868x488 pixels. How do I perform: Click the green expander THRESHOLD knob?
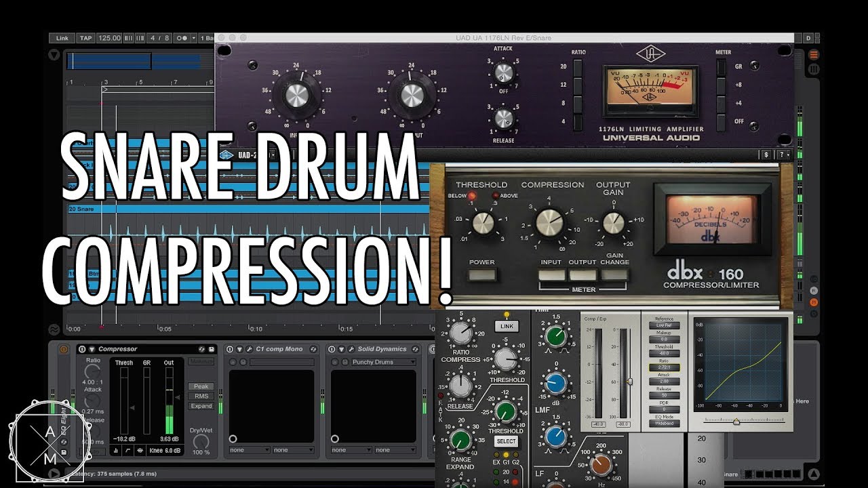point(505,411)
